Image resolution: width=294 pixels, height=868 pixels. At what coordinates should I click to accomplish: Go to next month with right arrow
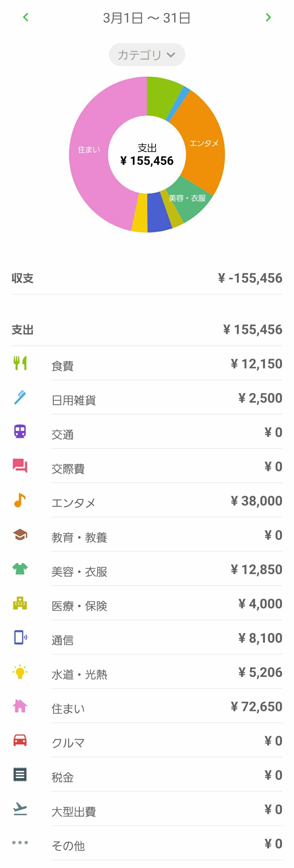pos(268,17)
